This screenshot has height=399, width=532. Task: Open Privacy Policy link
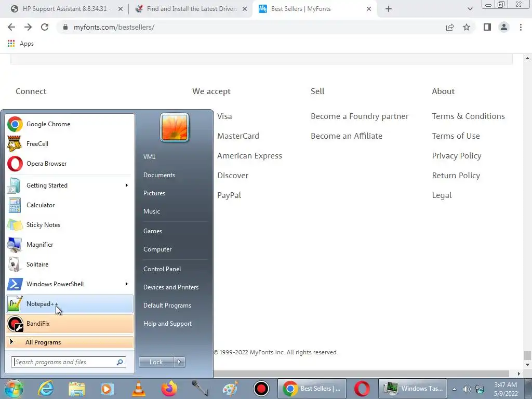pyautogui.click(x=457, y=156)
